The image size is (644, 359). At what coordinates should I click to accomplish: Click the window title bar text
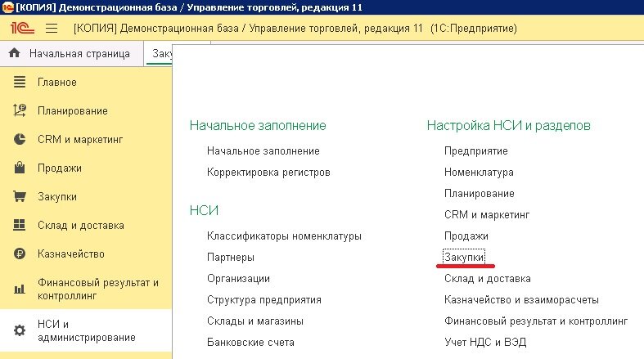pyautogui.click(x=189, y=7)
